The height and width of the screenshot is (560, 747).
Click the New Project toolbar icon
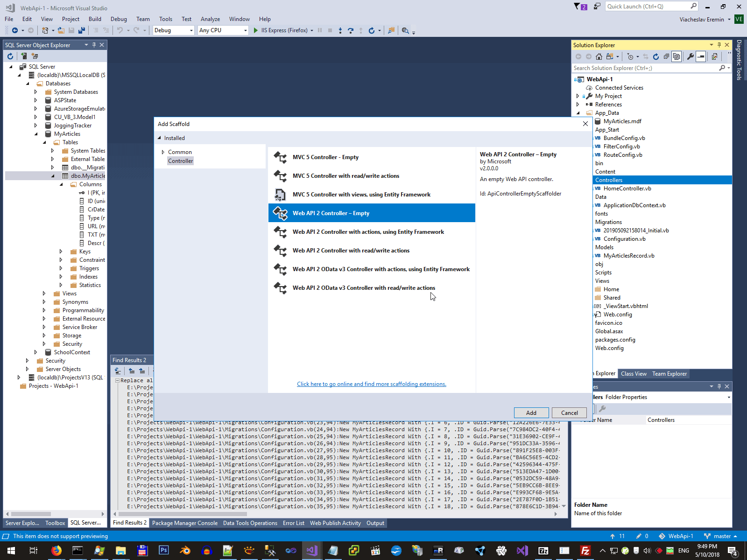click(x=45, y=30)
